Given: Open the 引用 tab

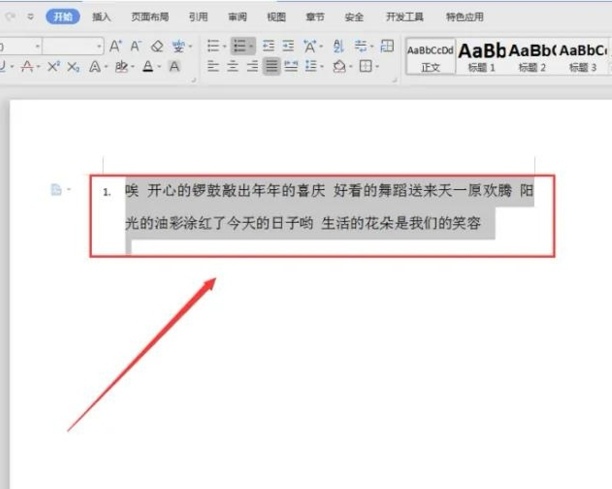Looking at the screenshot, I should (198, 17).
